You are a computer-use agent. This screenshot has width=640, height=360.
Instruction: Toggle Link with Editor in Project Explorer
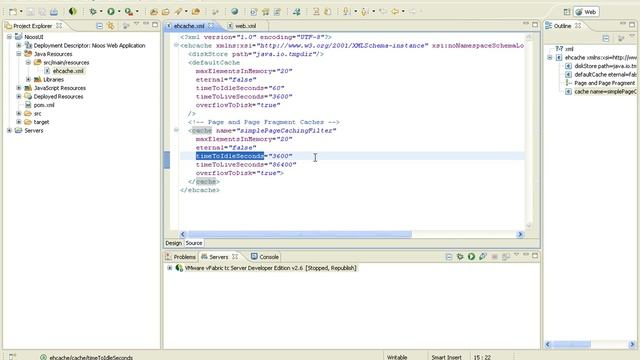tap(111, 26)
